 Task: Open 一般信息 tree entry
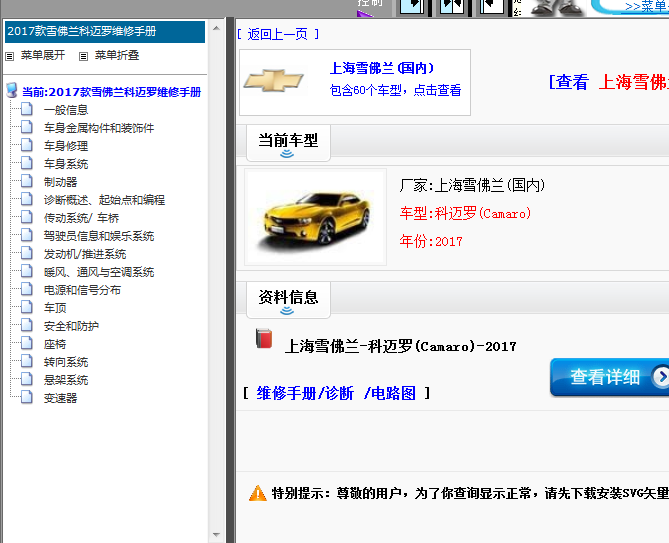click(66, 110)
